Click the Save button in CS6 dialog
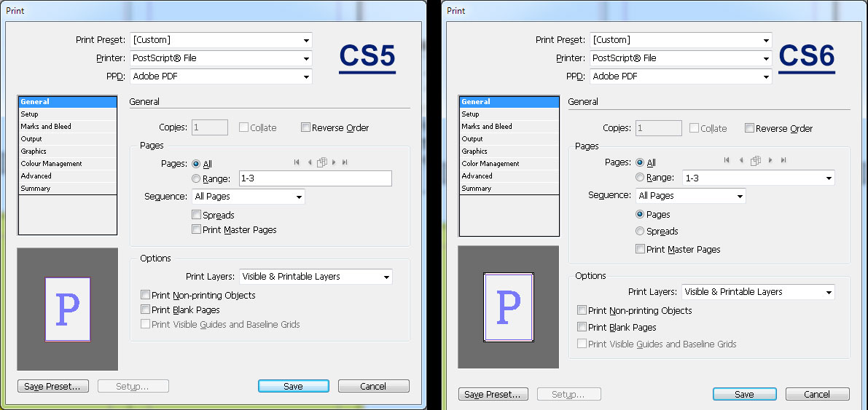Screen dimensions: 868x410 coord(745,394)
